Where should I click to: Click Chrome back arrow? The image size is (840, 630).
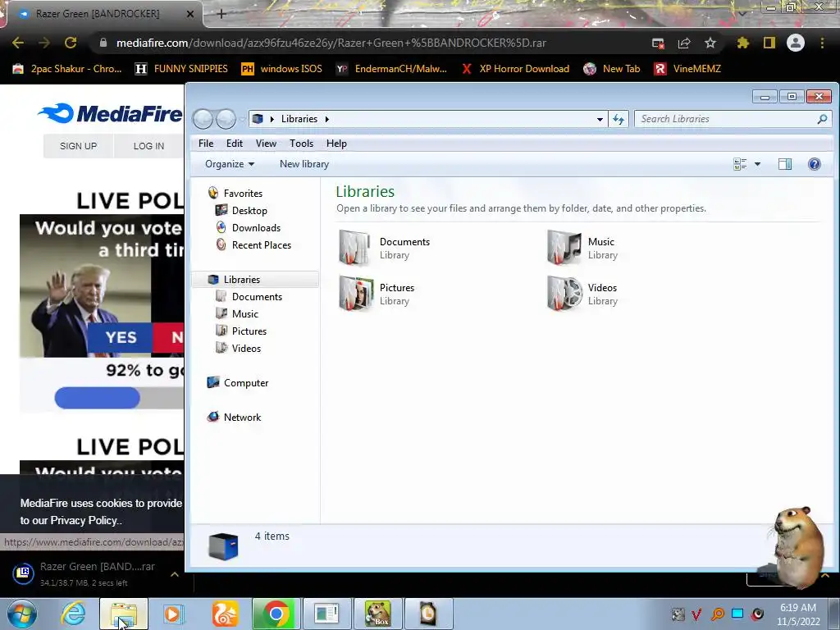pyautogui.click(x=18, y=43)
